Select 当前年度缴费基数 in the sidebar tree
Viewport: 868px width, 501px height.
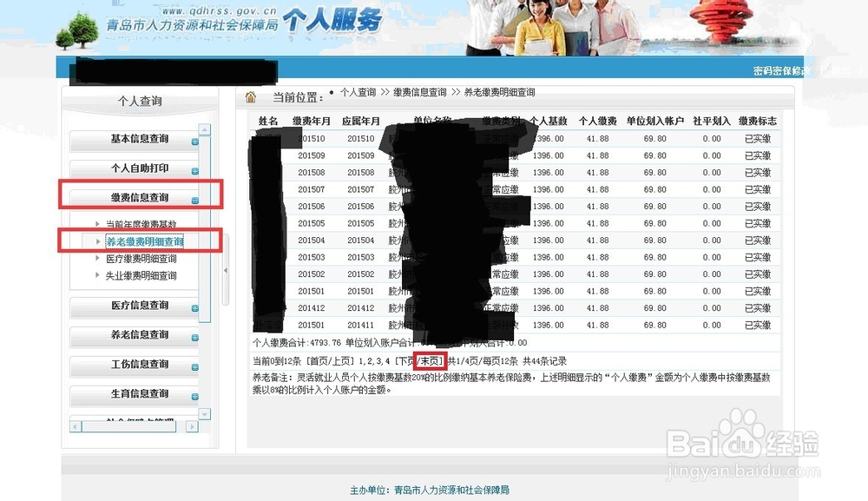pyautogui.click(x=141, y=224)
